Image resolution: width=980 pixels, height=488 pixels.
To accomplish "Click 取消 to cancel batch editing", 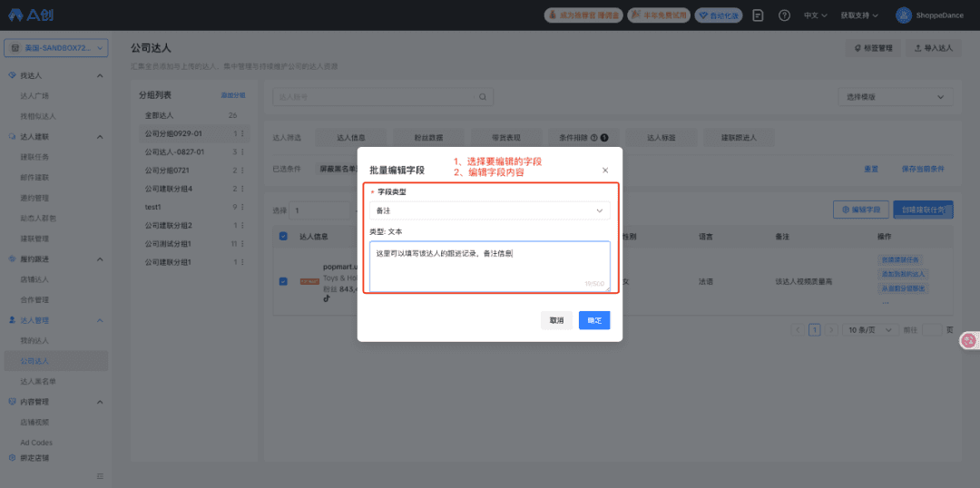I will point(556,320).
